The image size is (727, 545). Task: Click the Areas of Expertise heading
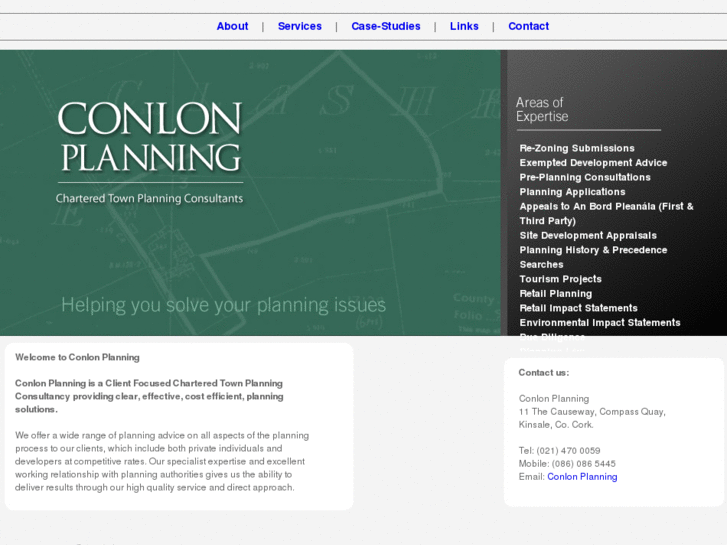click(x=542, y=109)
